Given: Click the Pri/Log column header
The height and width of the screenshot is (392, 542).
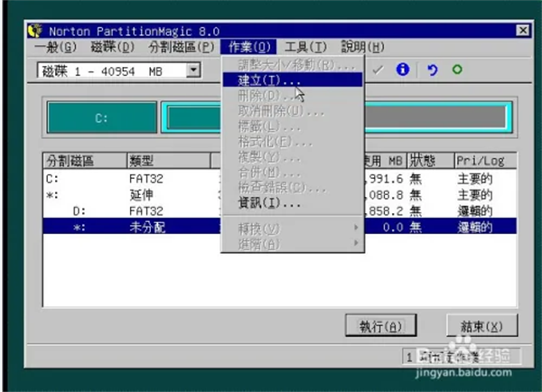Looking at the screenshot, I should [485, 161].
